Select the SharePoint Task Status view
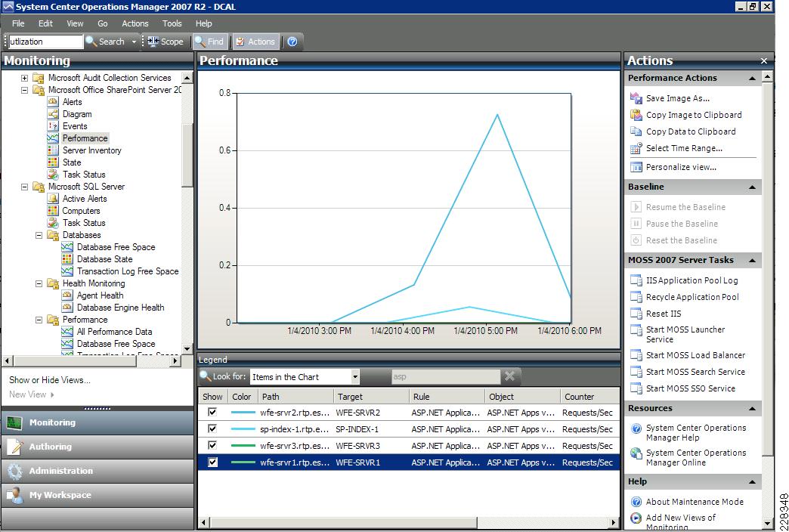The height and width of the screenshot is (532, 789). click(84, 175)
